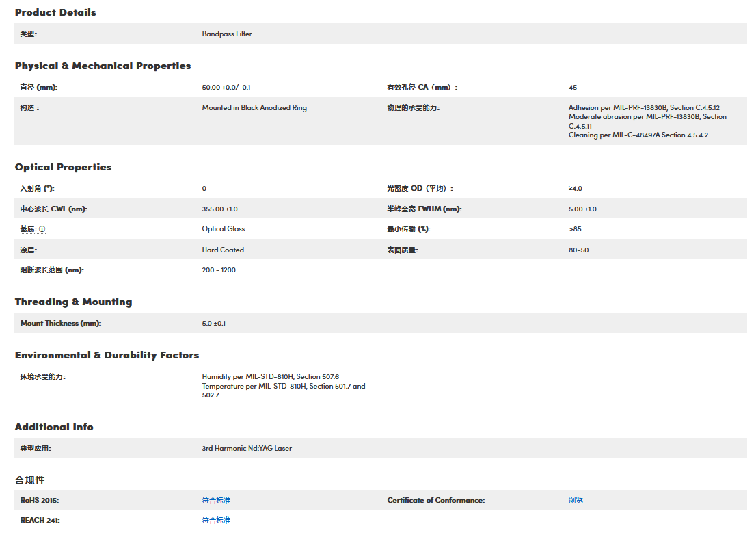
Task: Click the Product Details heading
Action: pos(55,12)
